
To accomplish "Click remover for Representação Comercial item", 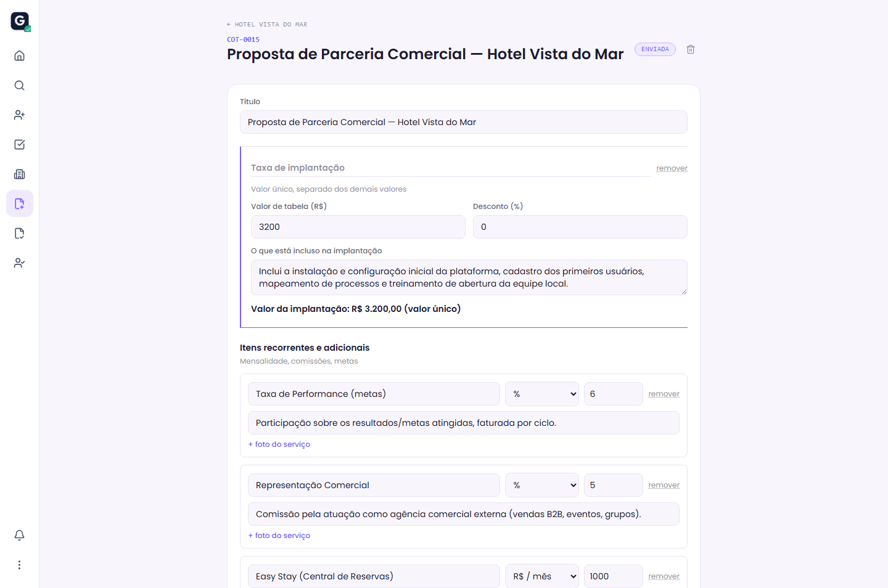I will (664, 485).
